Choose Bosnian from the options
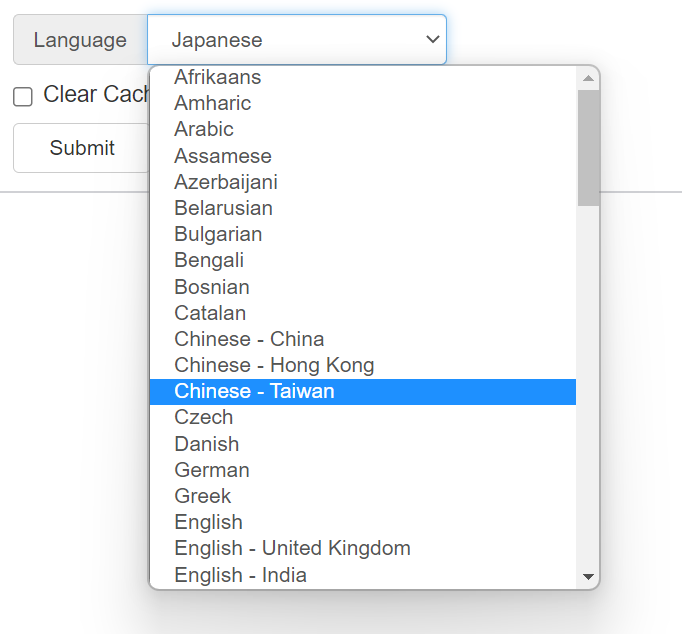Image resolution: width=682 pixels, height=634 pixels. click(x=363, y=287)
